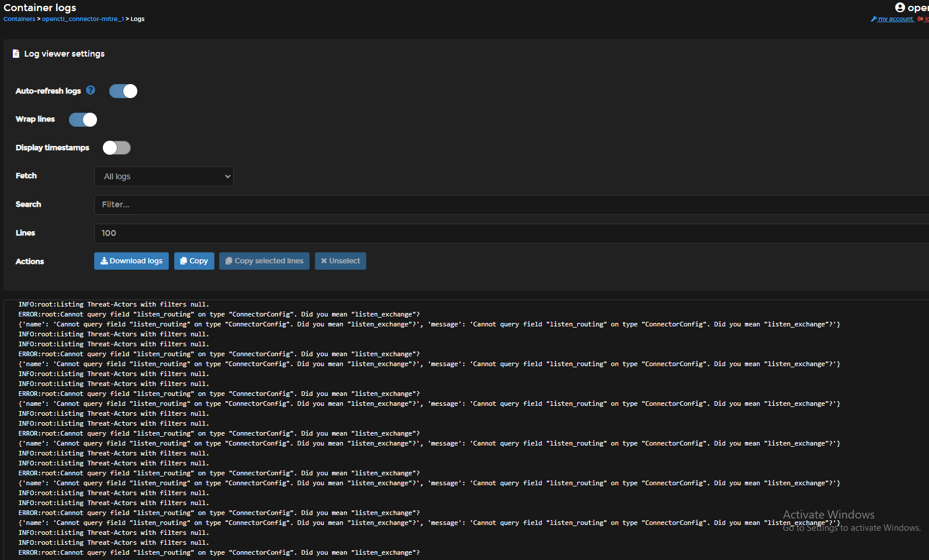Click the Wrap lines label

click(35, 119)
